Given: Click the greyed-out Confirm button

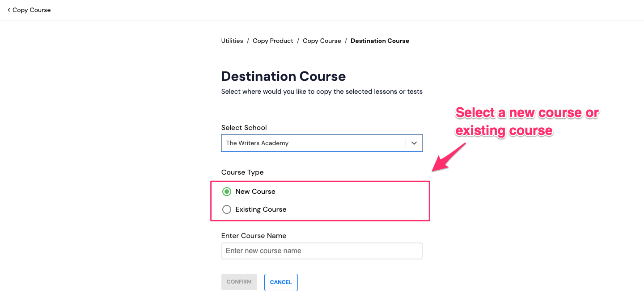Looking at the screenshot, I should [239, 282].
